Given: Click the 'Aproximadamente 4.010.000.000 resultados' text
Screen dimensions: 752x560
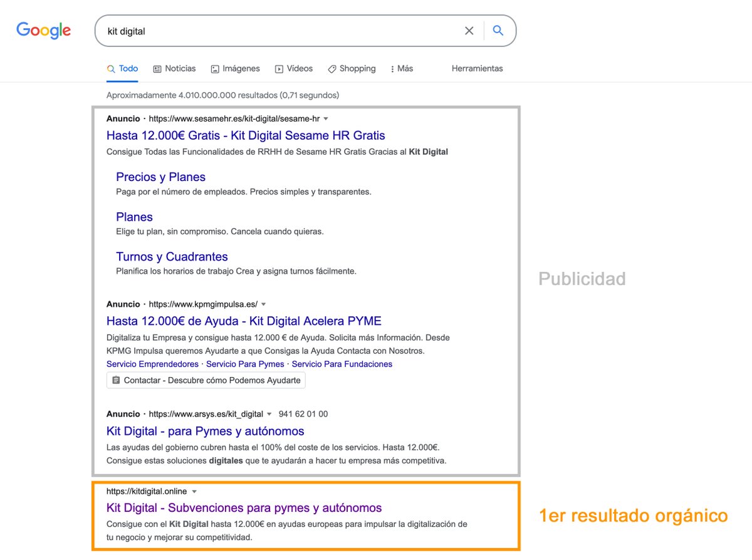Looking at the screenshot, I should tap(222, 95).
